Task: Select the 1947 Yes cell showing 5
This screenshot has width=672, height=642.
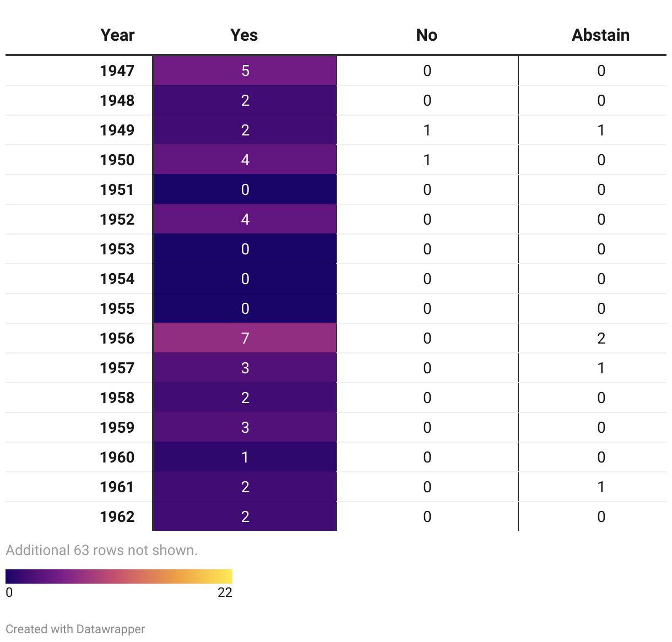Action: tap(245, 70)
